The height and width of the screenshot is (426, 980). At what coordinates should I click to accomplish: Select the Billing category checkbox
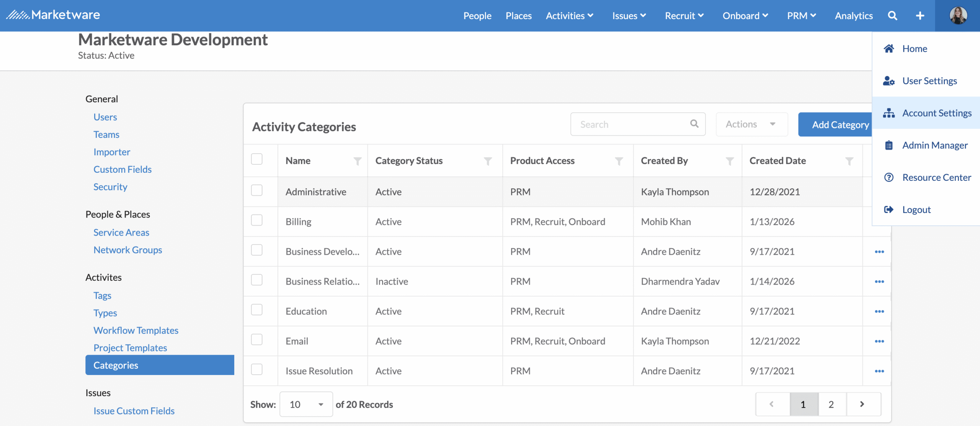coord(257,220)
